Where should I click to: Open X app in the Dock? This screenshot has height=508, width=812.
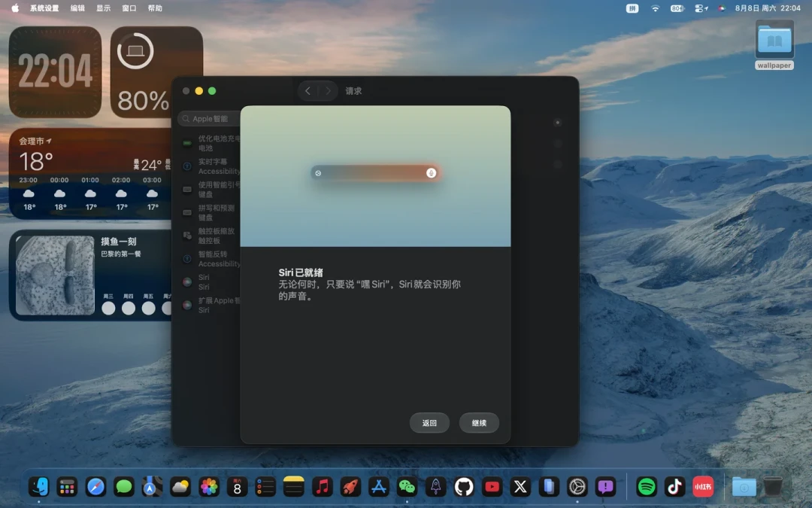click(x=520, y=487)
